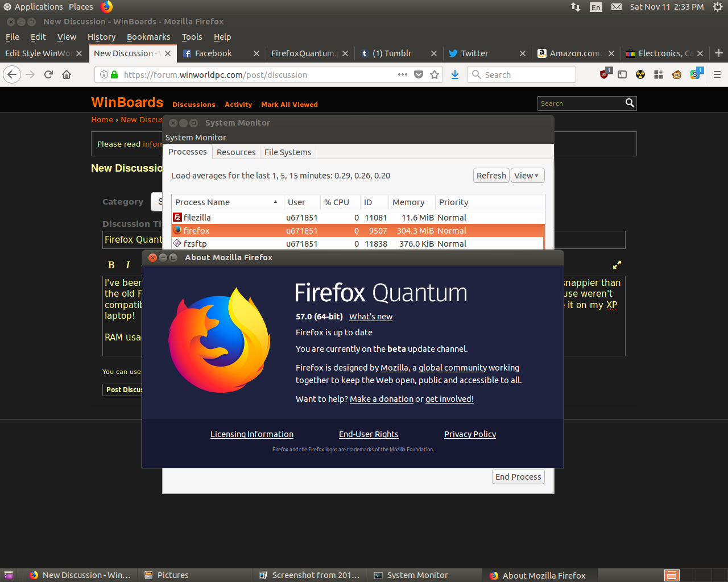Switch to the File Systems tab
The width and height of the screenshot is (728, 582).
coord(288,152)
